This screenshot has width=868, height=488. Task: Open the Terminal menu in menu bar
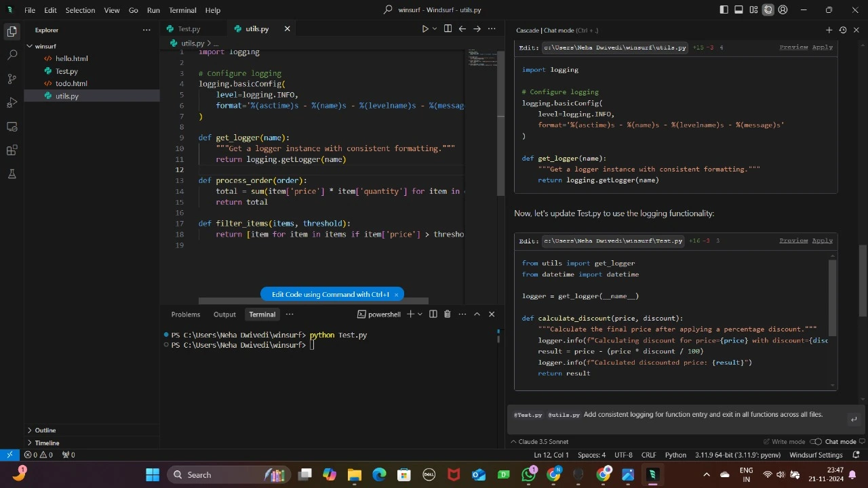pos(182,10)
